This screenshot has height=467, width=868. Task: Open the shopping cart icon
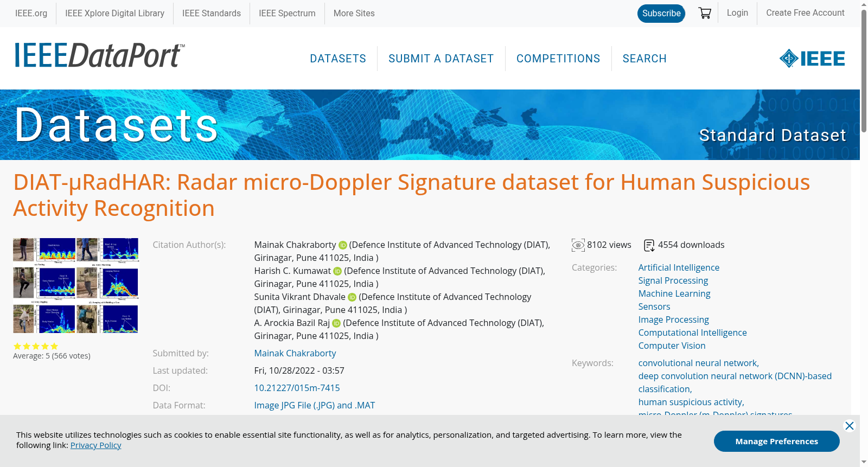pos(705,13)
